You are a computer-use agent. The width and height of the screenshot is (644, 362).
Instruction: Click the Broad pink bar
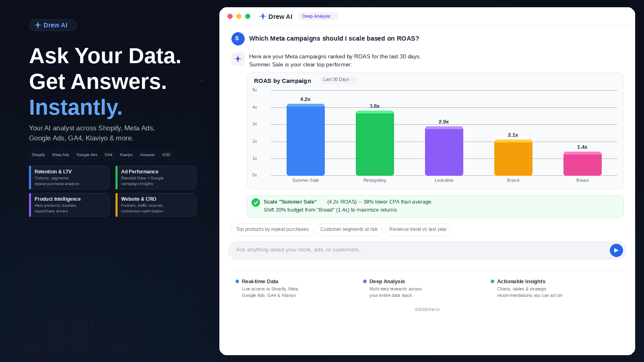coord(582,164)
